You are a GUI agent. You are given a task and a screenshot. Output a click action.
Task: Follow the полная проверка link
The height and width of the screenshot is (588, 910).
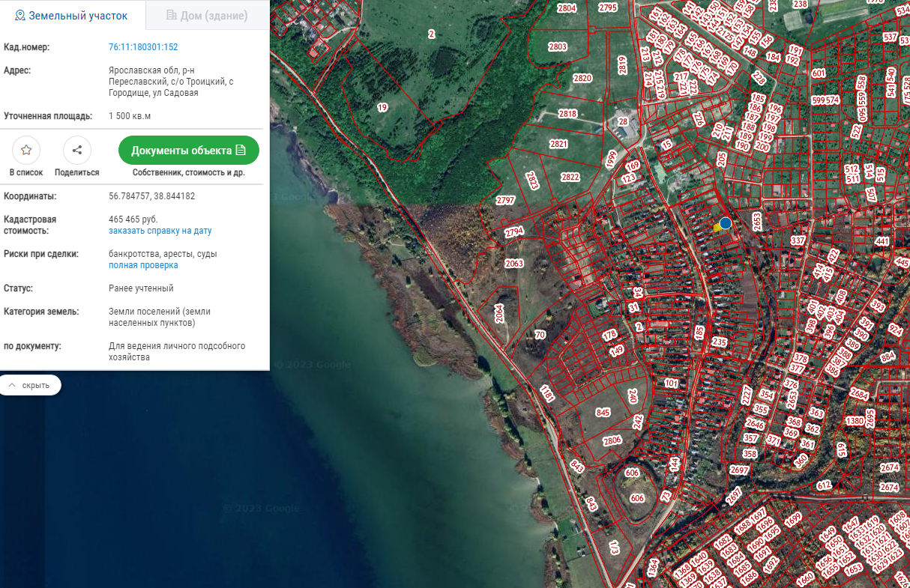[143, 265]
